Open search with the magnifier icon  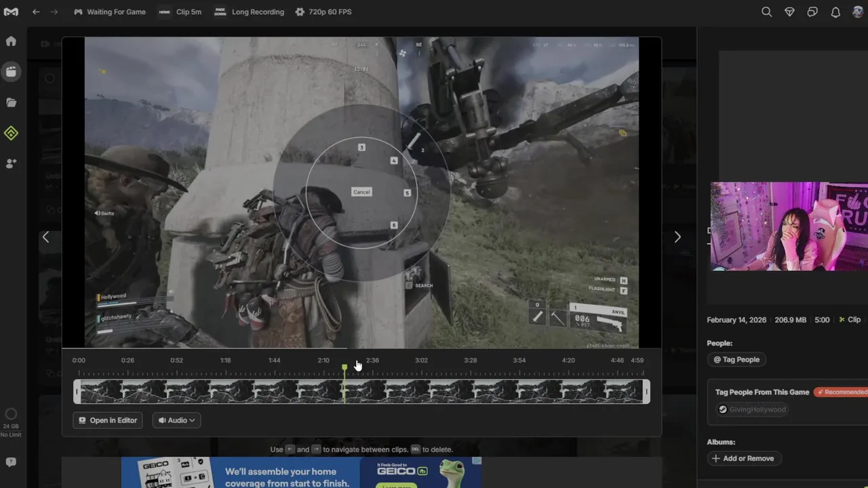766,12
